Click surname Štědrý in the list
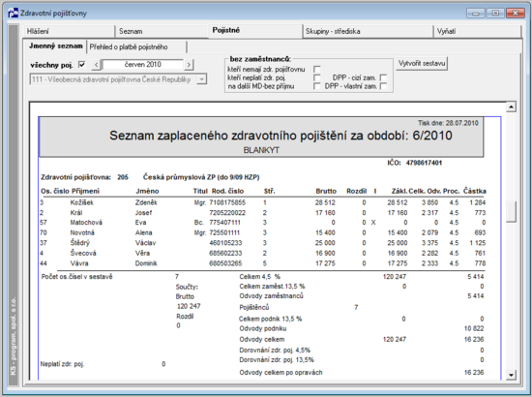The width and height of the screenshot is (532, 397). tap(80, 243)
